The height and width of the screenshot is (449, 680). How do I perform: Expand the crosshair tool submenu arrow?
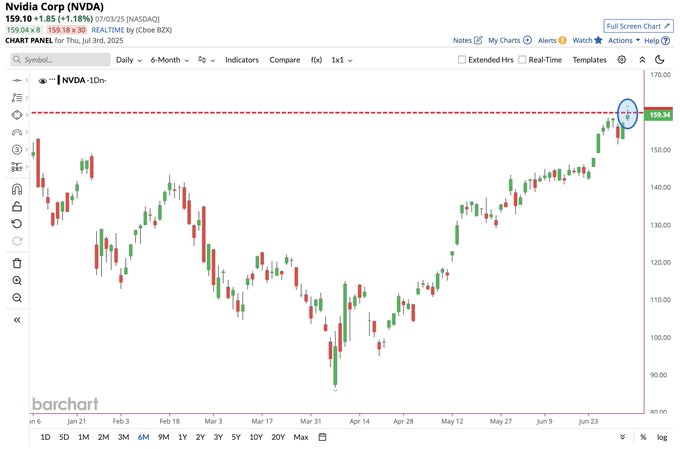(x=27, y=80)
